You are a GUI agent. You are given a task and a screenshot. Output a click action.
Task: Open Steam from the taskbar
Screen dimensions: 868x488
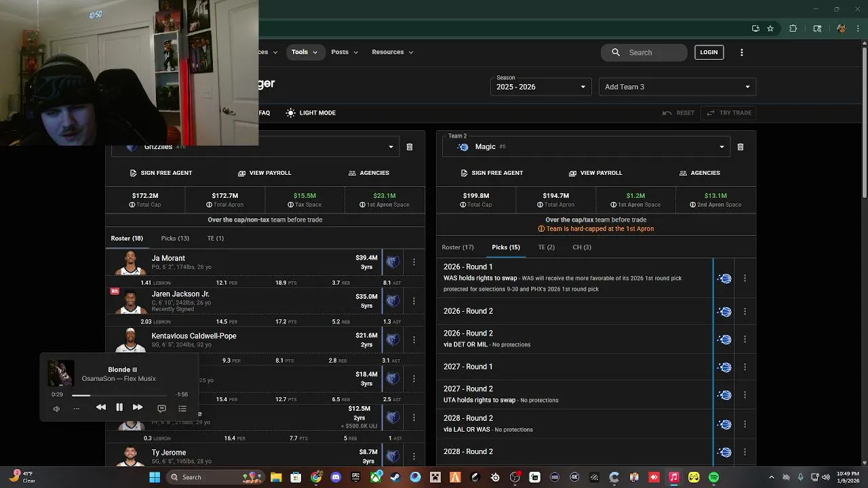[395, 477]
